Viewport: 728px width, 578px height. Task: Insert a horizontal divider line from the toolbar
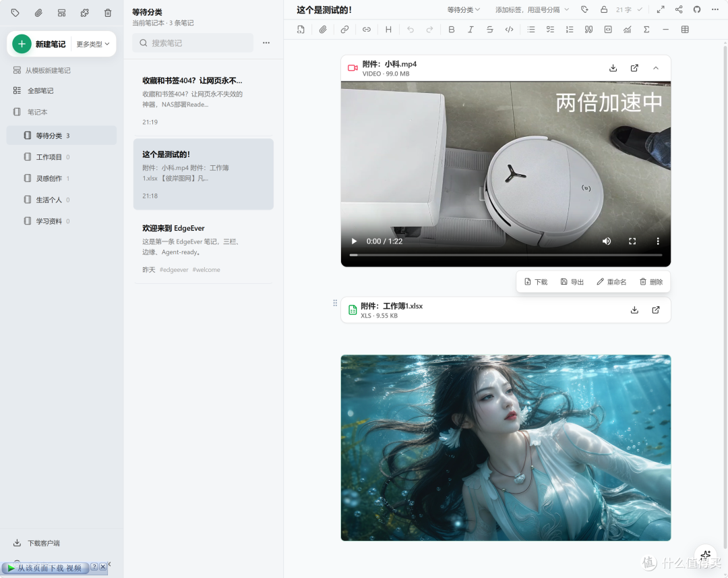click(665, 30)
